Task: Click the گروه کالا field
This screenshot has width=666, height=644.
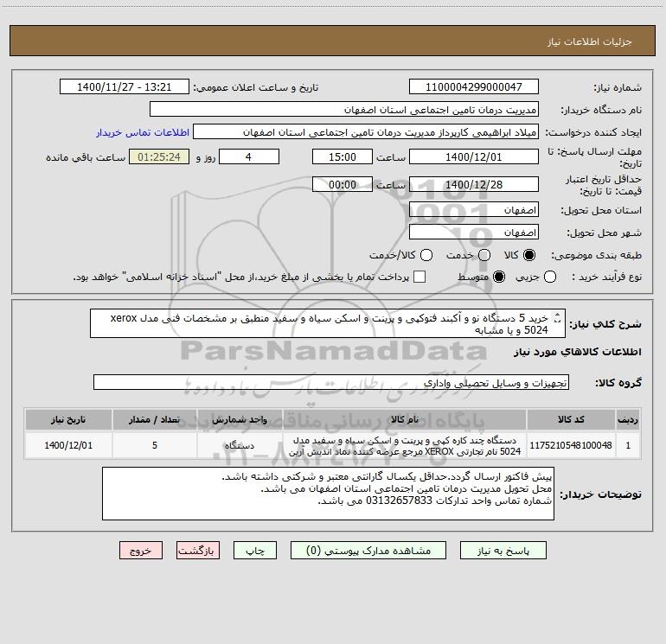Action: pos(331,382)
